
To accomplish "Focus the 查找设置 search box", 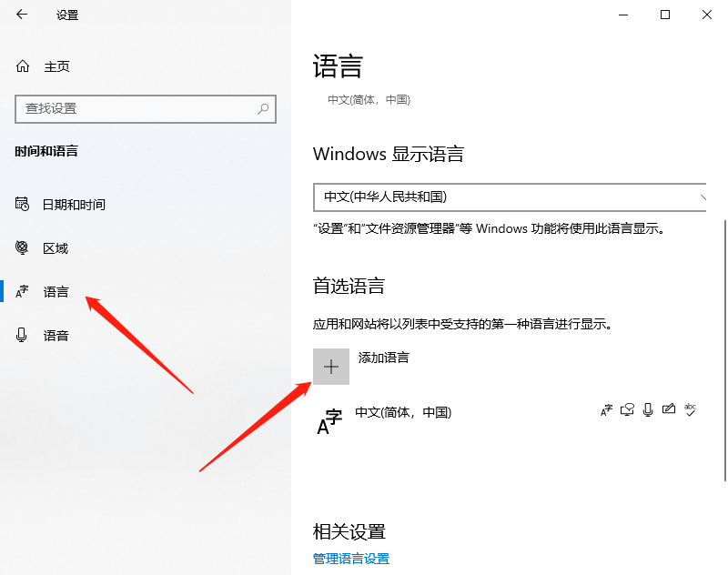I will tap(146, 109).
